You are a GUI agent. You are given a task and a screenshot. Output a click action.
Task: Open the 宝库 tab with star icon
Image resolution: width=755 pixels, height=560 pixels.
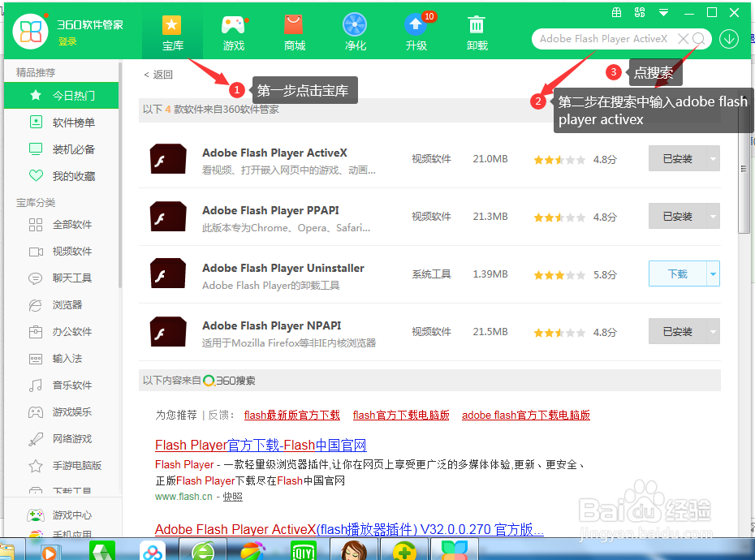pyautogui.click(x=172, y=33)
